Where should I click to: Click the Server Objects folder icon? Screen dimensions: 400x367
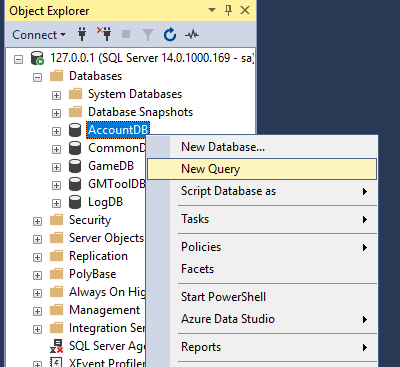(56, 238)
